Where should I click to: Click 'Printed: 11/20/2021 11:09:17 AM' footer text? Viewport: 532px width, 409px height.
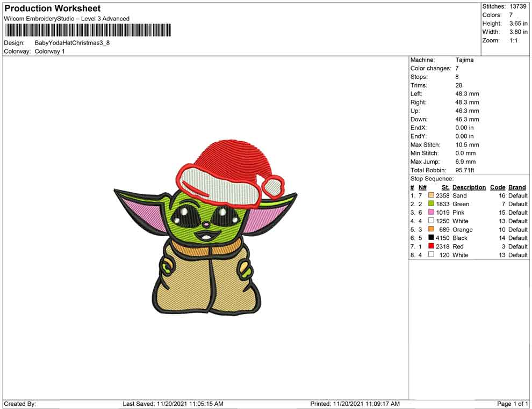click(355, 404)
